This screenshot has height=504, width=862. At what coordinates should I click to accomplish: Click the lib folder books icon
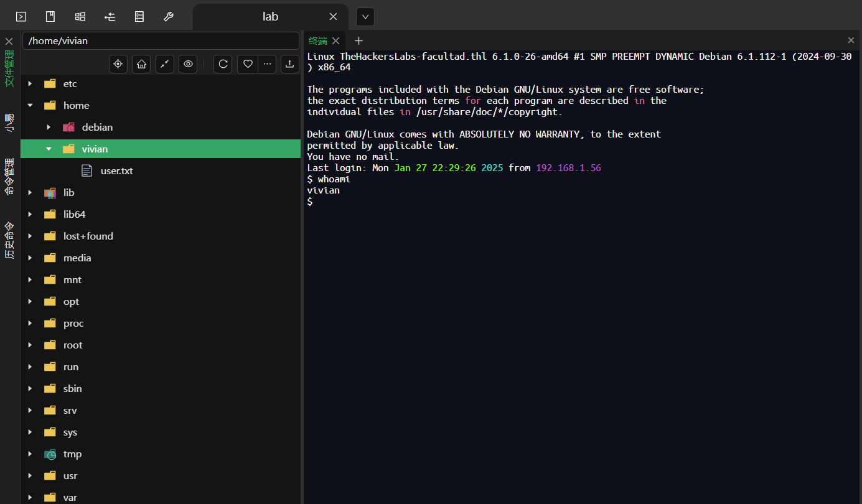tap(50, 193)
